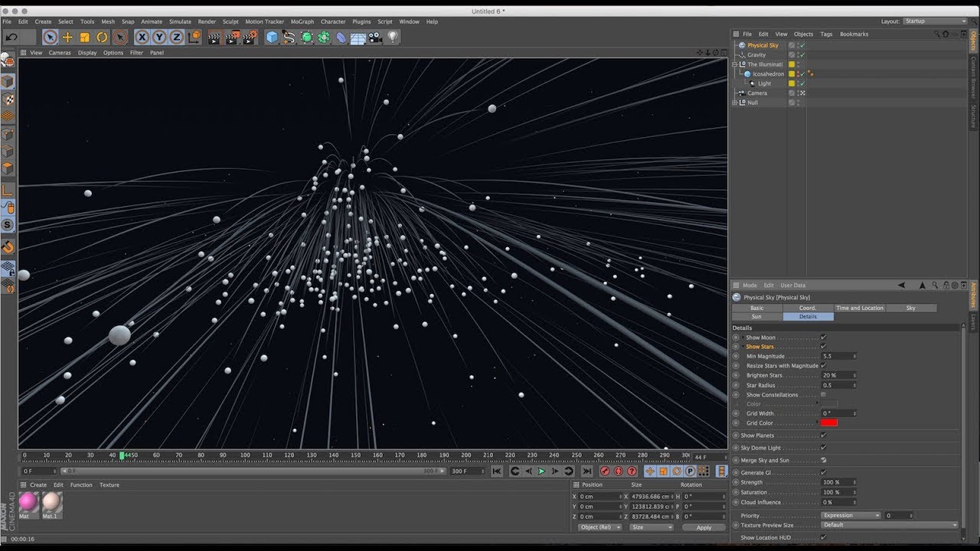The width and height of the screenshot is (980, 551).
Task: Toggle Sky Dome Light checkbox
Action: (x=823, y=448)
